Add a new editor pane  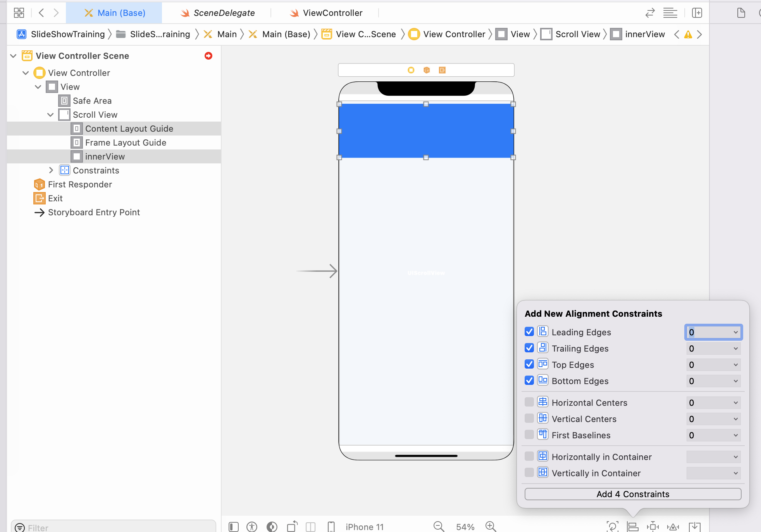tap(697, 13)
